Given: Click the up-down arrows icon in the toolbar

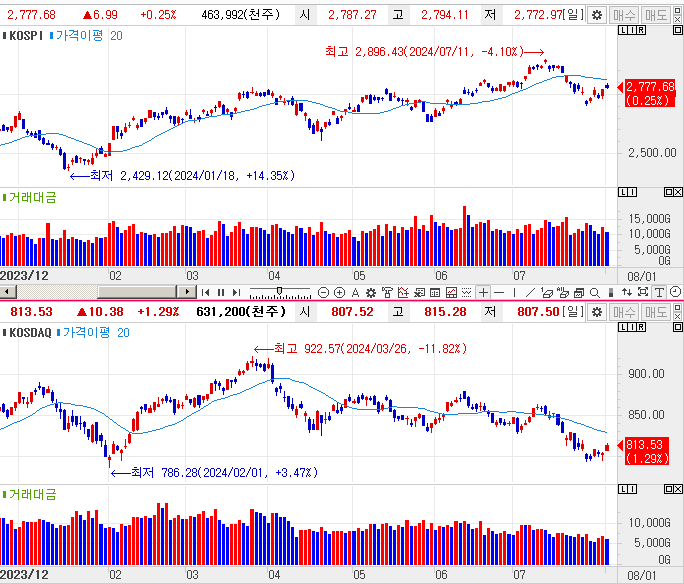Looking at the screenshot, I should pos(627,292).
